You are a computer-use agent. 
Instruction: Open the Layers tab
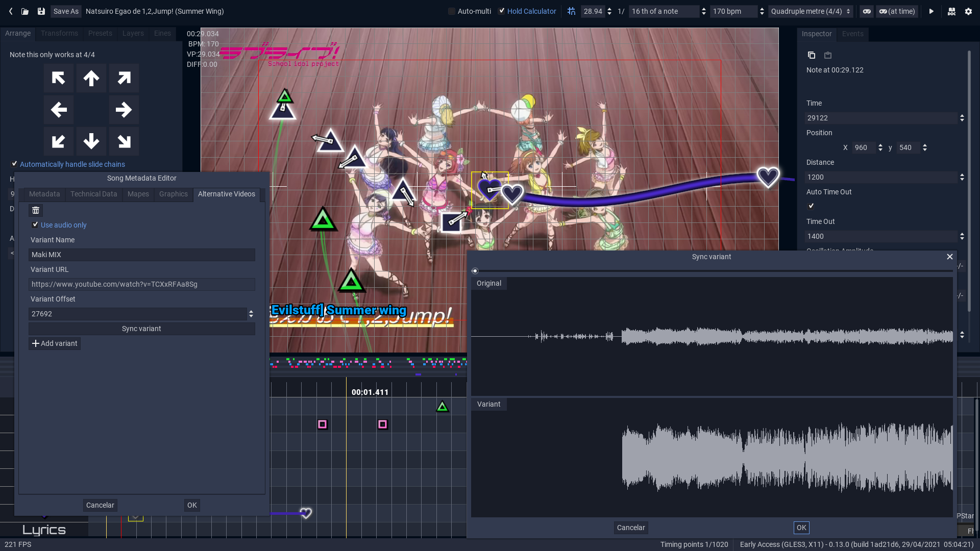click(x=133, y=33)
